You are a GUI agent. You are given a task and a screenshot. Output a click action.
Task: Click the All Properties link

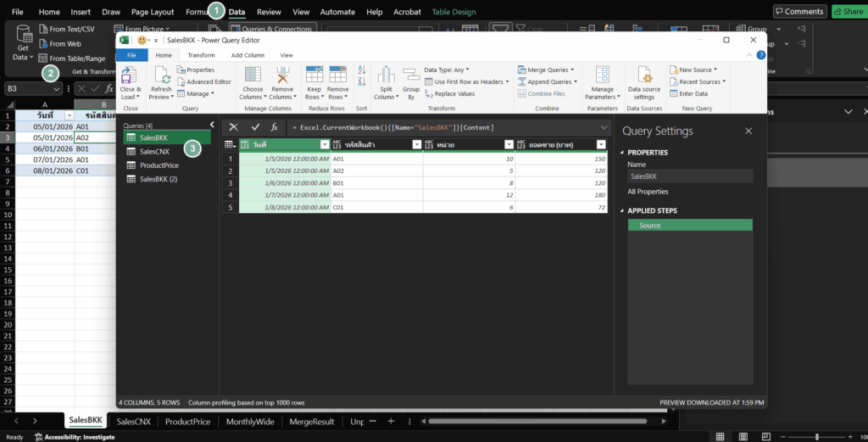click(x=648, y=192)
